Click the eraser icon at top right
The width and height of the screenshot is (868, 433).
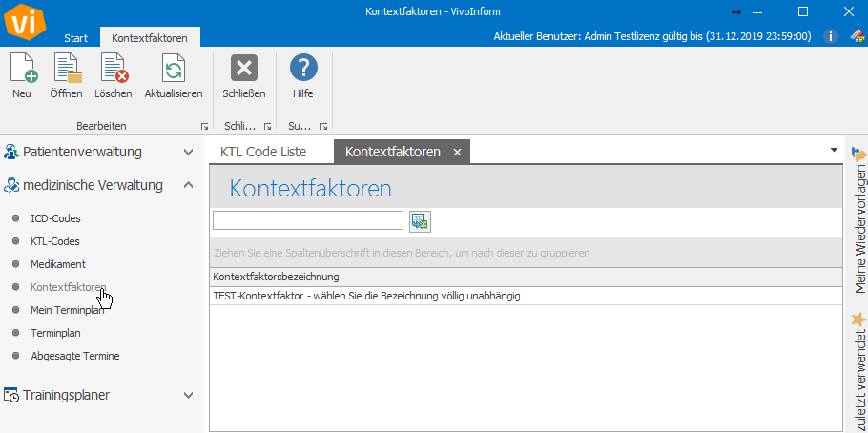click(x=858, y=36)
